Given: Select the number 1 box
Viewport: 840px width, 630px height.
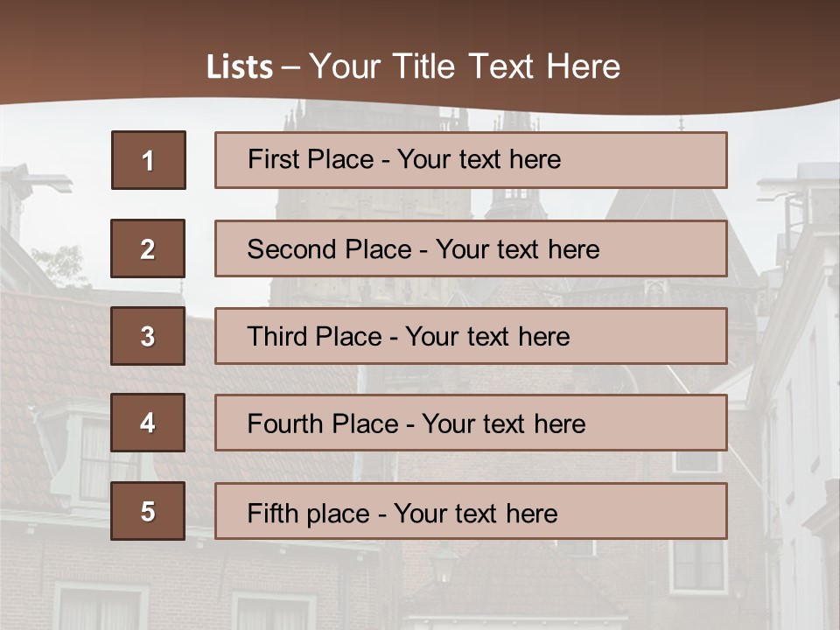Looking at the screenshot, I should tap(149, 160).
